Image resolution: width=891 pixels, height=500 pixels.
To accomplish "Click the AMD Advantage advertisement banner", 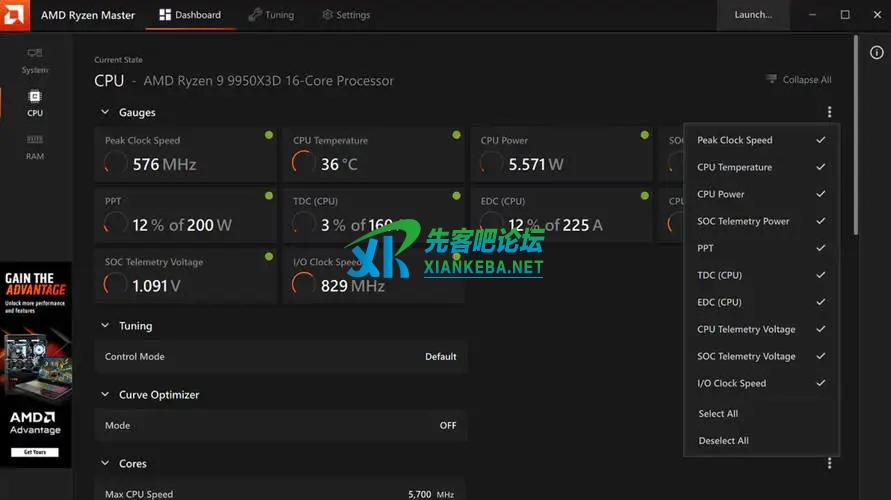I will pyautogui.click(x=35, y=365).
